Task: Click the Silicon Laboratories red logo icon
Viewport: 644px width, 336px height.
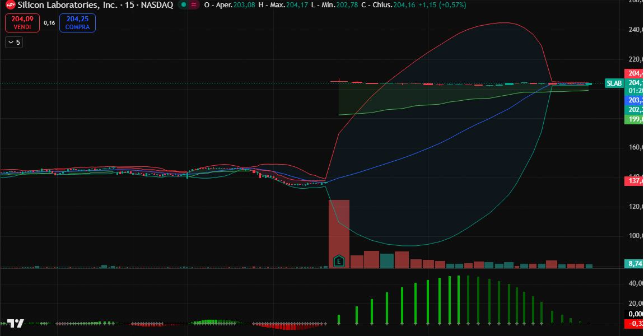Action: (x=10, y=5)
